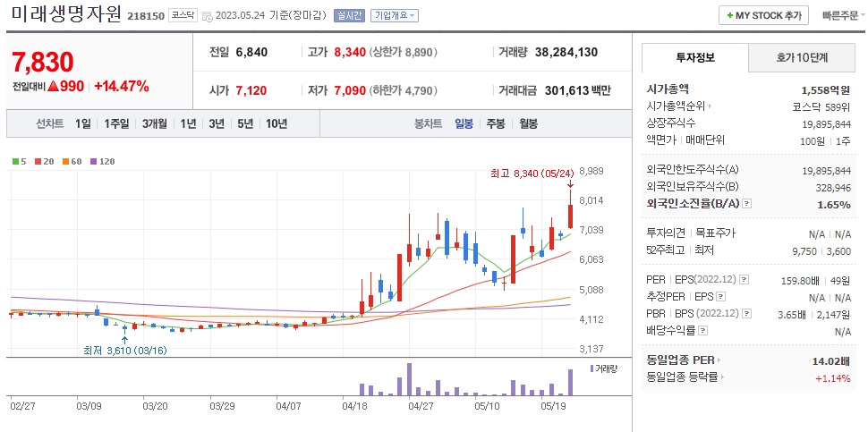This screenshot has height=432, width=868.
Task: Show the 주봉 weekly candle chart
Action: click(496, 123)
